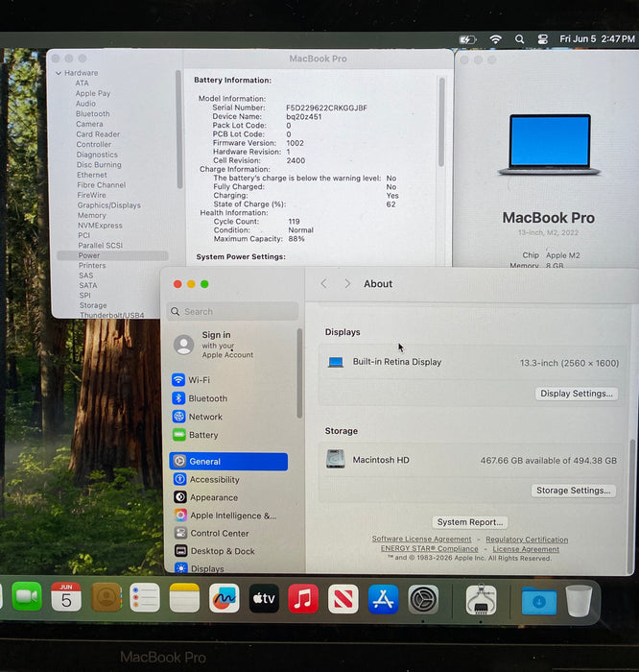Viewport: 639px width, 672px height.
Task: Click the Settings sidebar scrollbar
Action: coord(299,372)
